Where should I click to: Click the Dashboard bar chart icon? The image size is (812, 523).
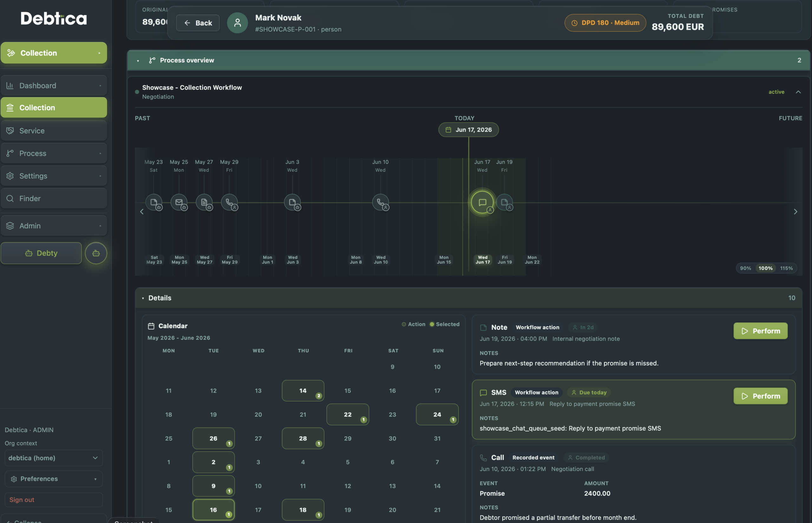click(x=10, y=86)
